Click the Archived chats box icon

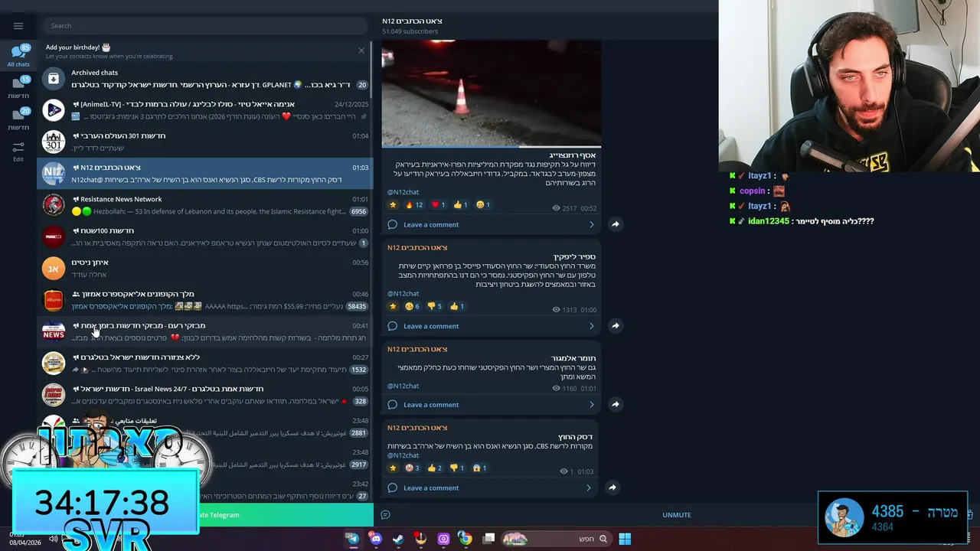point(54,78)
